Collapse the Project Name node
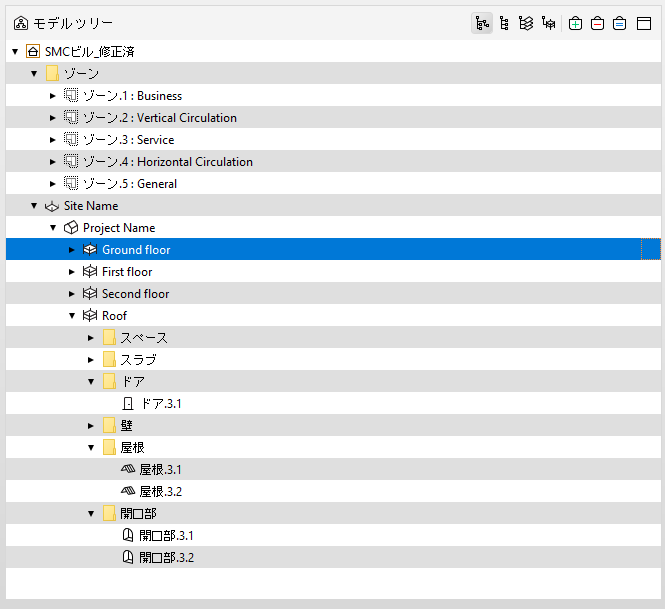Viewport: 665px width, 609px height. tap(53, 228)
